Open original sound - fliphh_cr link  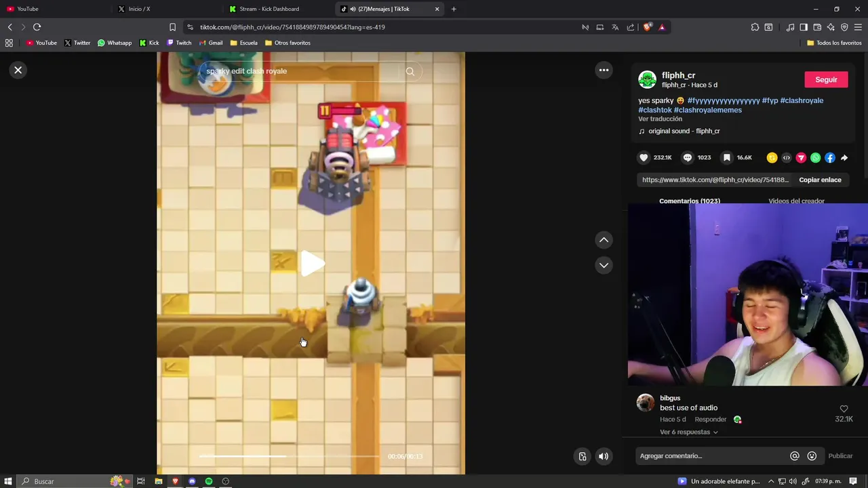point(684,131)
